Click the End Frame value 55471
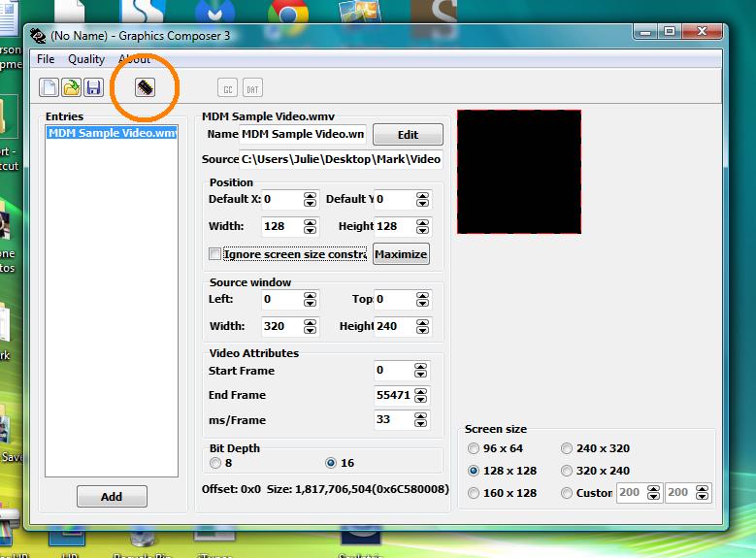Viewport: 756px width, 558px height. click(394, 395)
